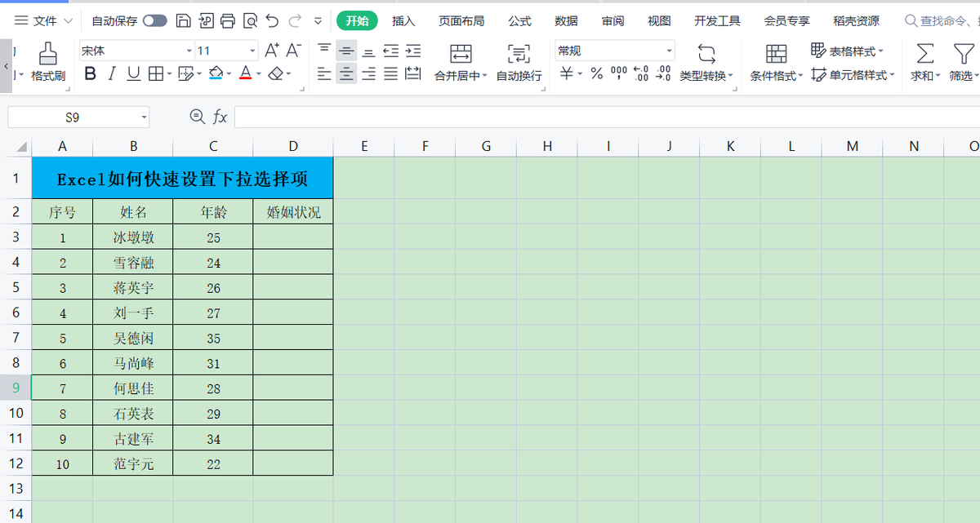The width and height of the screenshot is (980, 523).
Task: Click the formula bar input field
Action: click(607, 117)
